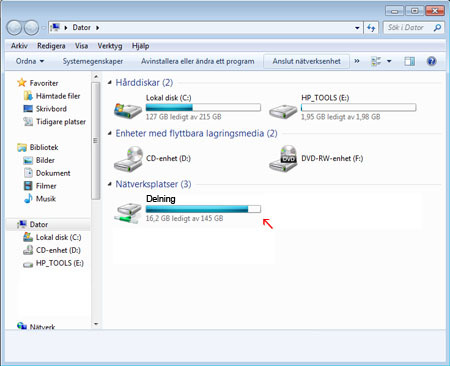Click the recent pages arrow beside Forward
Screen dimensions: 450x366
point(43,28)
